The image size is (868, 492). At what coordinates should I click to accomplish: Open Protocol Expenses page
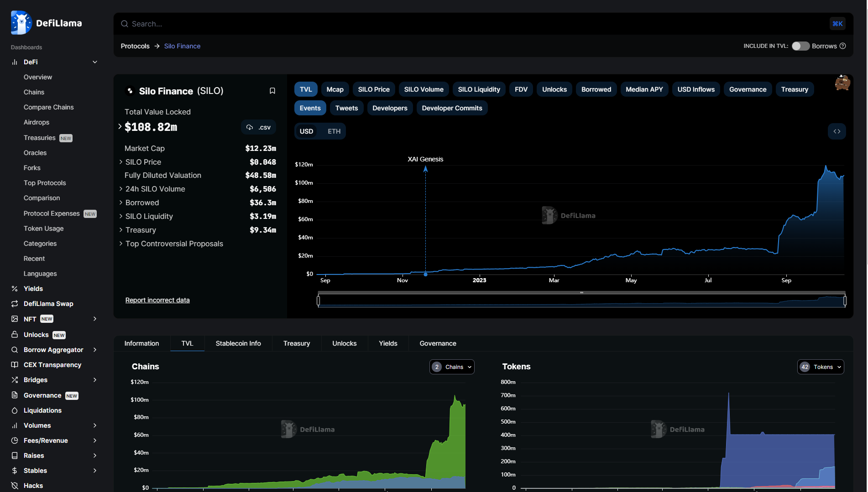52,213
